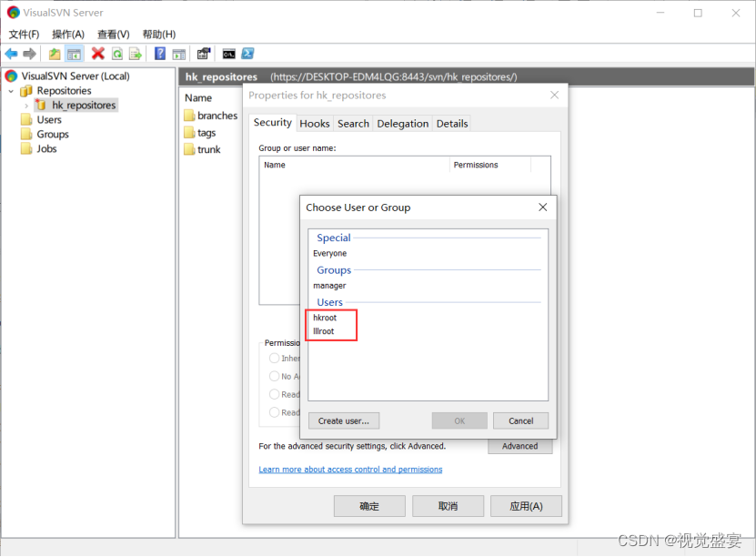Click the Export list icon
This screenshot has width=756, height=557.
tap(136, 54)
